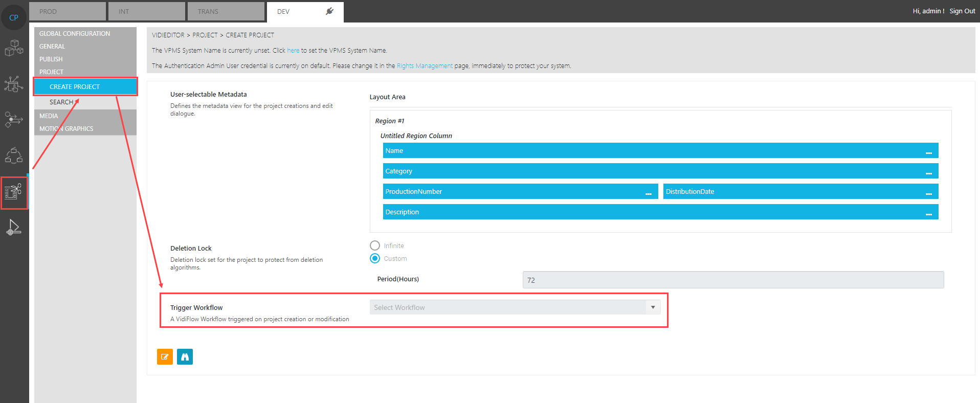Click the stacked cubes sidebar icon
980x403 pixels.
coord(14,48)
